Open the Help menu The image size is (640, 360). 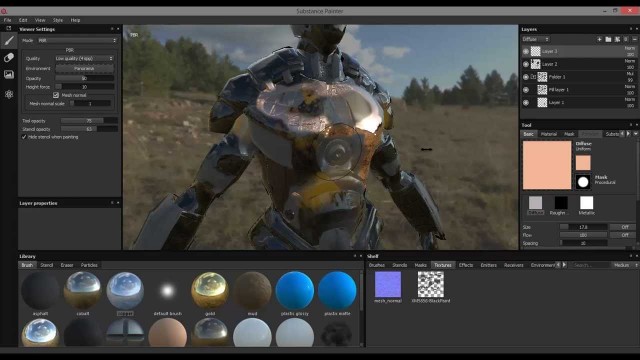click(x=76, y=20)
